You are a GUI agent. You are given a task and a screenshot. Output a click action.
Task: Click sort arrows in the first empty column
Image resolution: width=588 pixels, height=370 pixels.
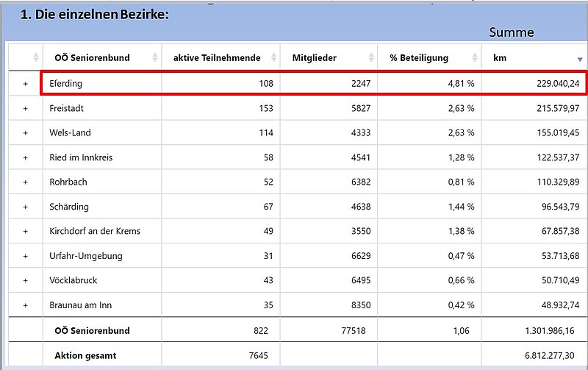click(36, 57)
